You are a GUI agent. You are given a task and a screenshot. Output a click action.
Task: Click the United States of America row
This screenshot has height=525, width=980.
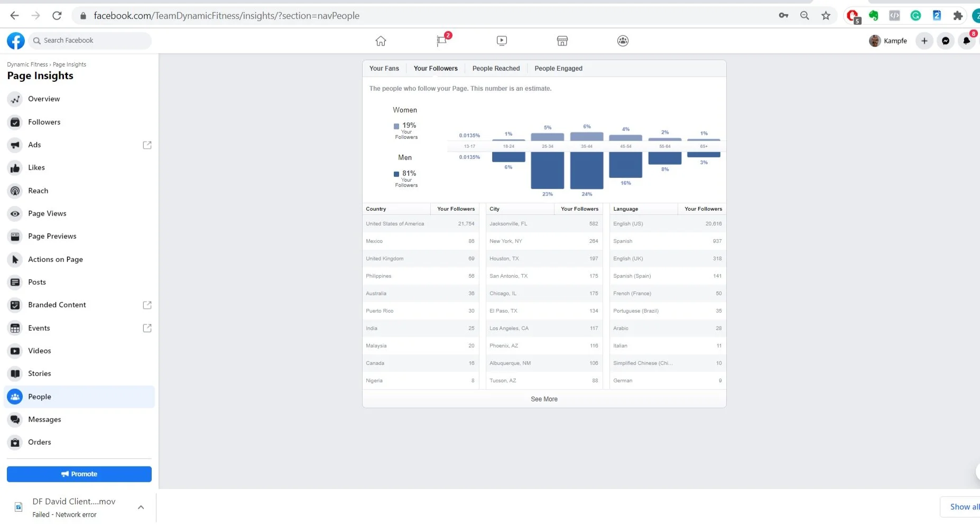pos(420,224)
